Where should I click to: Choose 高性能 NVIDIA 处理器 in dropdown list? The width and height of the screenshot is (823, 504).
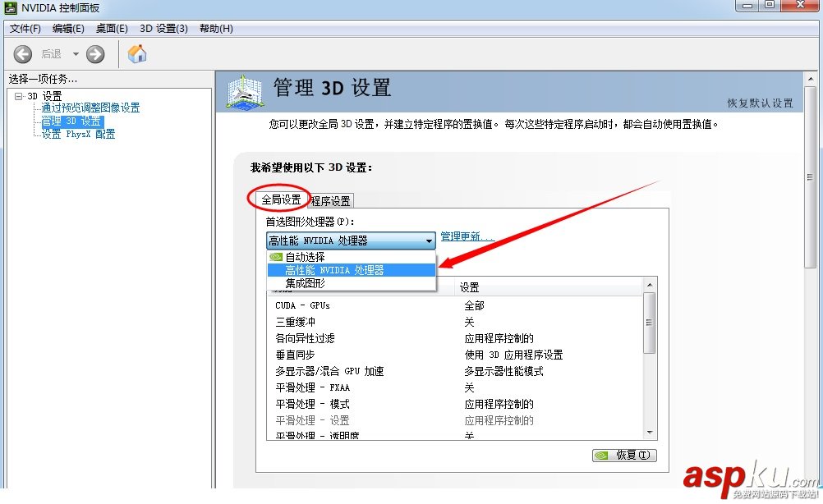click(x=352, y=270)
